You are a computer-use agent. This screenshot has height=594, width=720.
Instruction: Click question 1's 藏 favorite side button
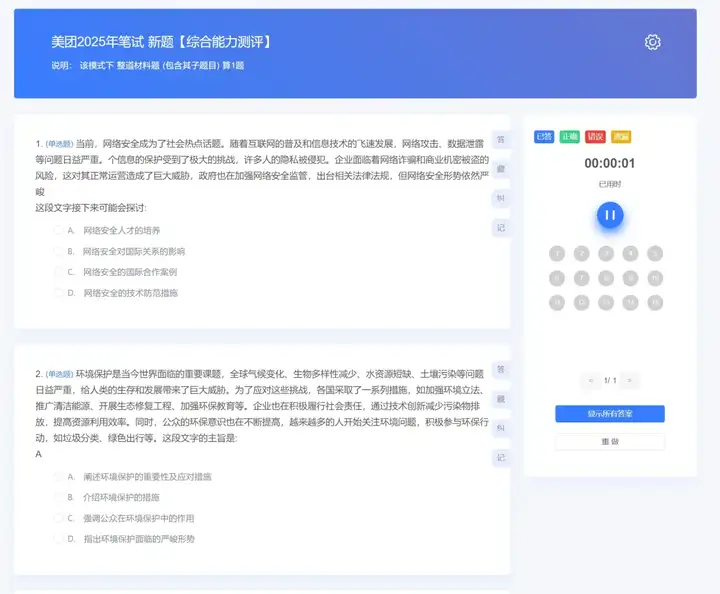pyautogui.click(x=501, y=169)
